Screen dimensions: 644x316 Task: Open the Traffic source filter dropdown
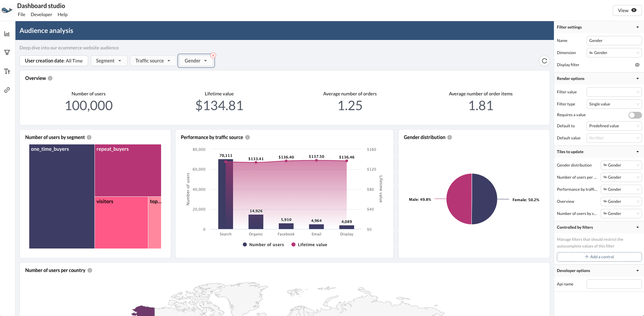pyautogui.click(x=153, y=61)
